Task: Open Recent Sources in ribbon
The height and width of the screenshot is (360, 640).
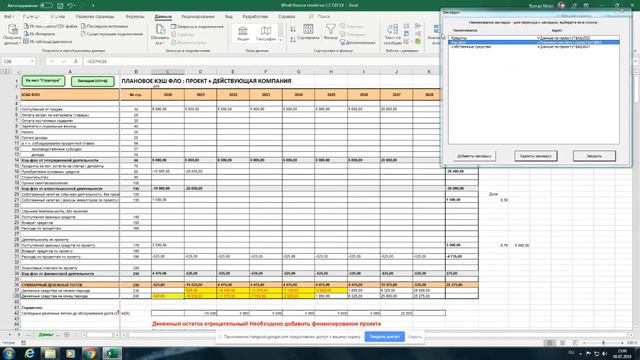Action: (105, 26)
